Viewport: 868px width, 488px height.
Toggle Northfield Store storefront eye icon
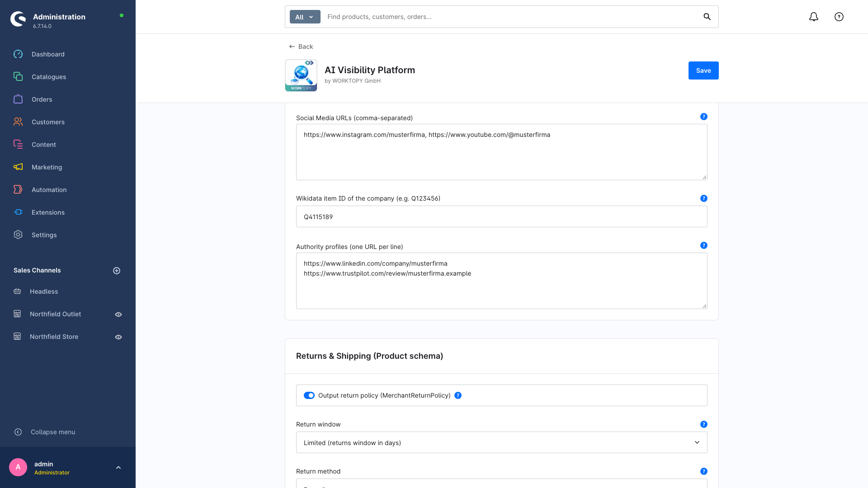[118, 337]
